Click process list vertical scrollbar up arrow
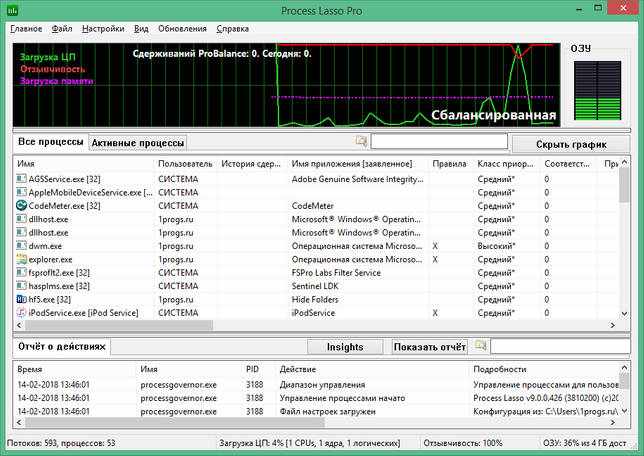The width and height of the screenshot is (644, 456). click(x=624, y=162)
